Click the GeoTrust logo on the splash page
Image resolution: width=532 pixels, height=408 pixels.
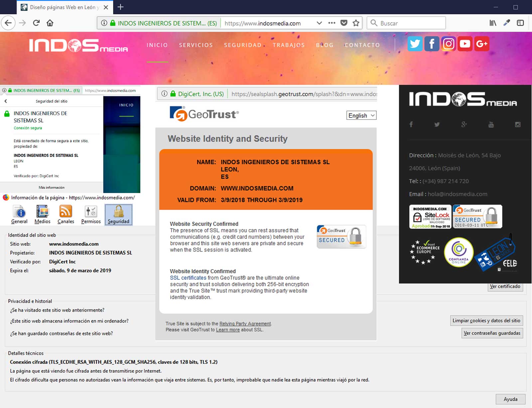[204, 114]
